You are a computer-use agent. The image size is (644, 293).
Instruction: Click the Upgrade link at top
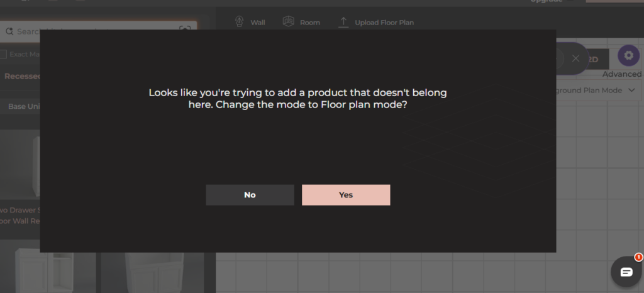click(x=547, y=1)
